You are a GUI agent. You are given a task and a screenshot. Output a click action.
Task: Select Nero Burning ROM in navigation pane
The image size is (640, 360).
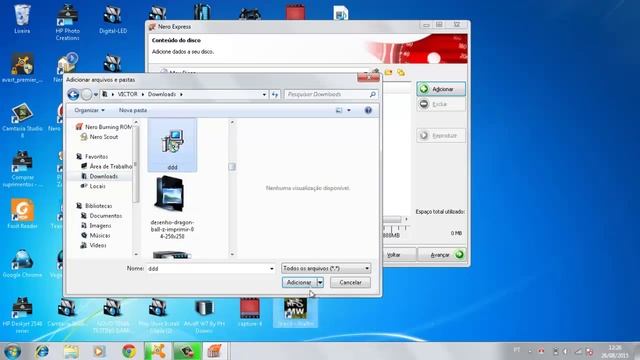(x=104, y=127)
